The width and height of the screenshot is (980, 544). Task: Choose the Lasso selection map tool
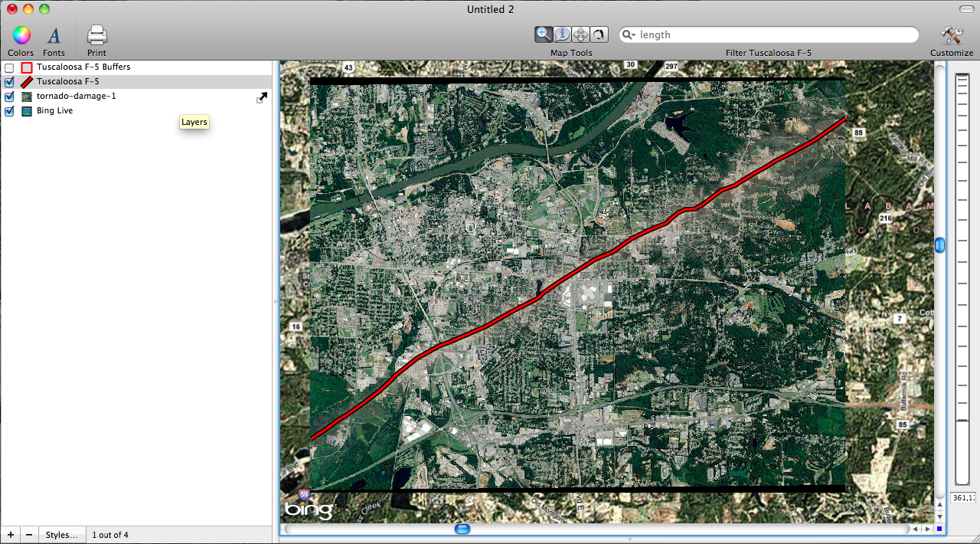599,34
